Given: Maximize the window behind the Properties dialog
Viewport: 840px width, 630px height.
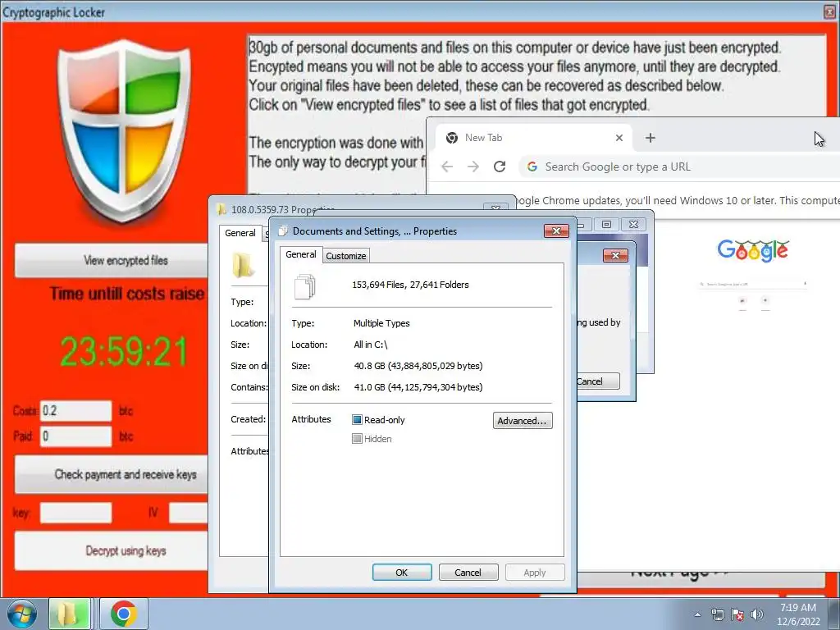Looking at the screenshot, I should click(x=606, y=224).
